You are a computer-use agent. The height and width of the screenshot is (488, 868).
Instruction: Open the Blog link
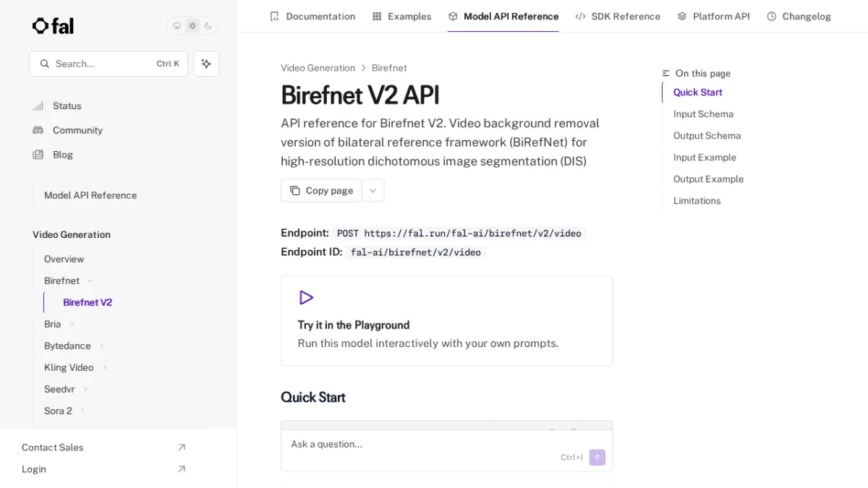(x=63, y=155)
